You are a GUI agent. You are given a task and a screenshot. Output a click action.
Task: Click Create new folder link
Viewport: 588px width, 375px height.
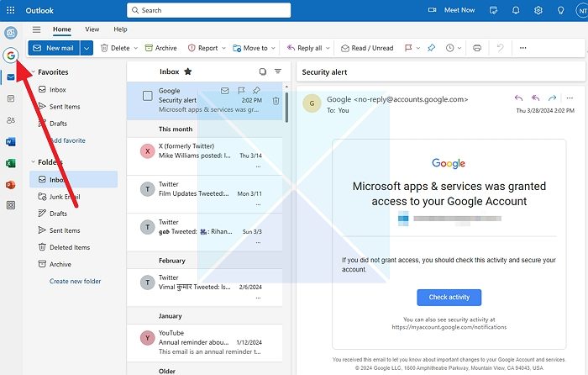coord(75,281)
